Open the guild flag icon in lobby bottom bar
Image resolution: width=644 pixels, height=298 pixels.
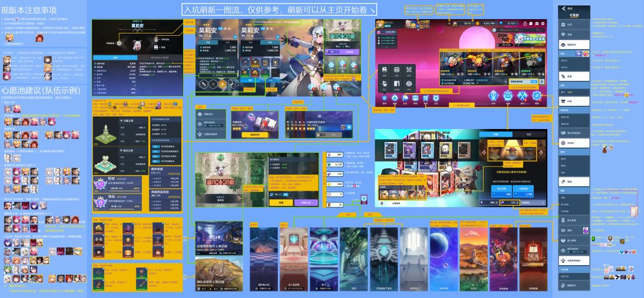point(405,98)
